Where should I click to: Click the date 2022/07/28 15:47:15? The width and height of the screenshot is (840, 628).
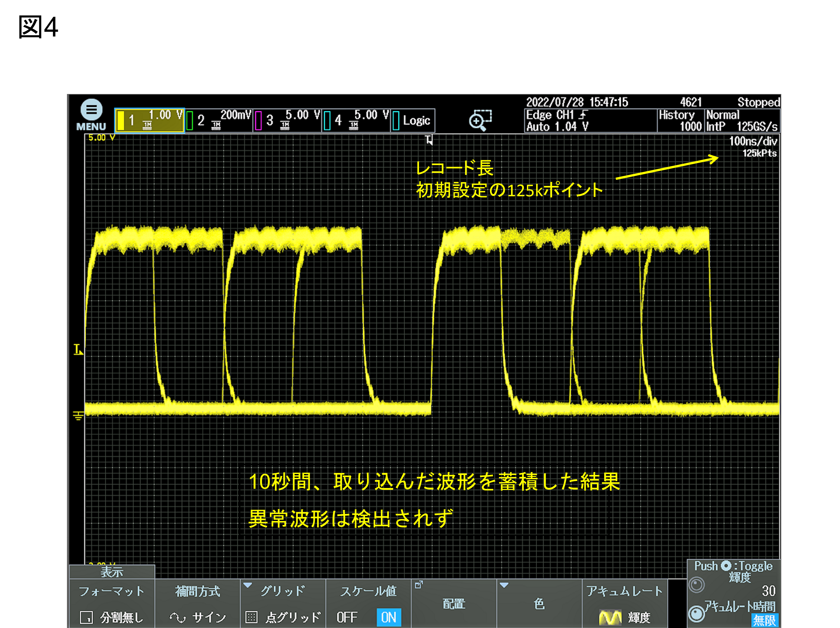[x=577, y=102]
